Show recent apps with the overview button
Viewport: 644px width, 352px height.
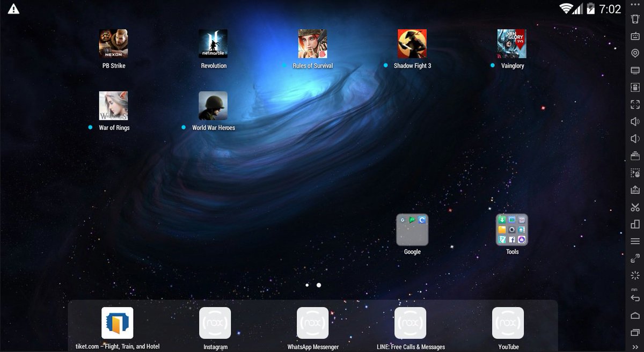635,333
